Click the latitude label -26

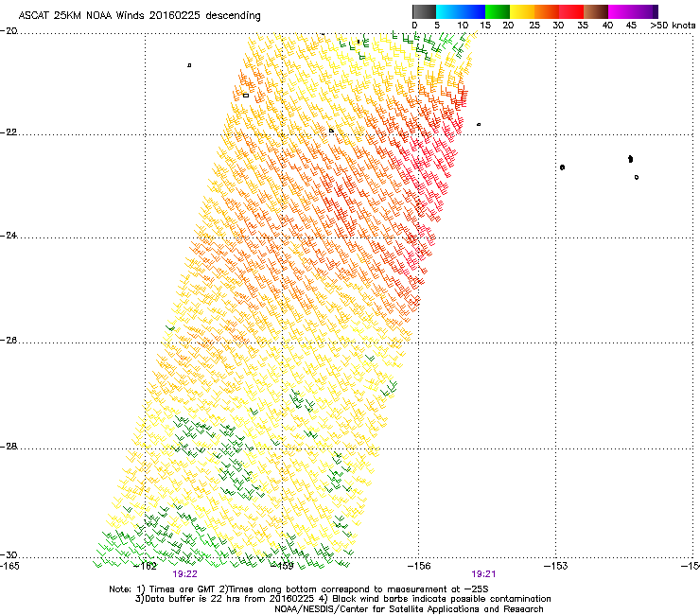tap(9, 341)
